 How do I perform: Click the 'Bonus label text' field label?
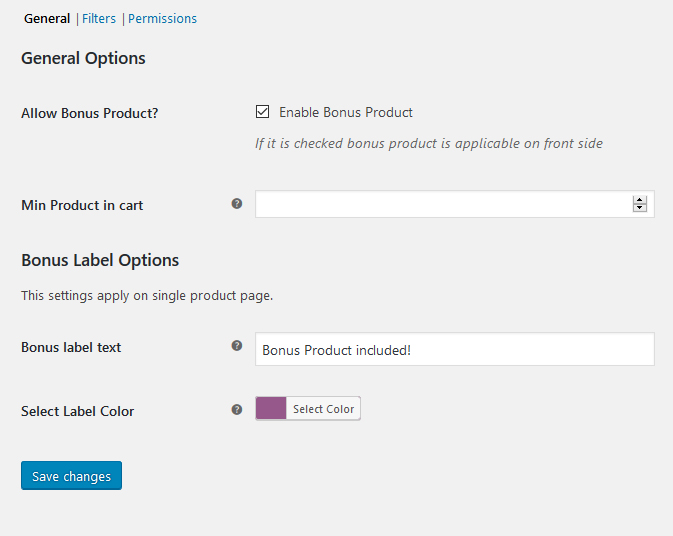[71, 348]
